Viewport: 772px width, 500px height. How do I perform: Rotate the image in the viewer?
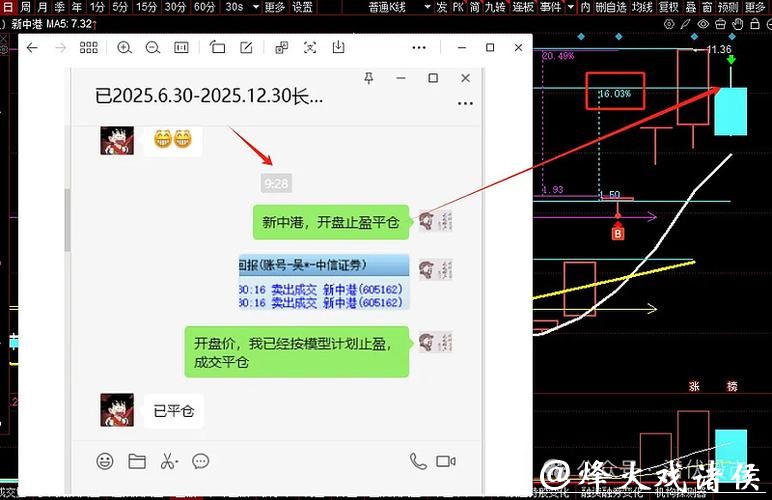coord(217,48)
